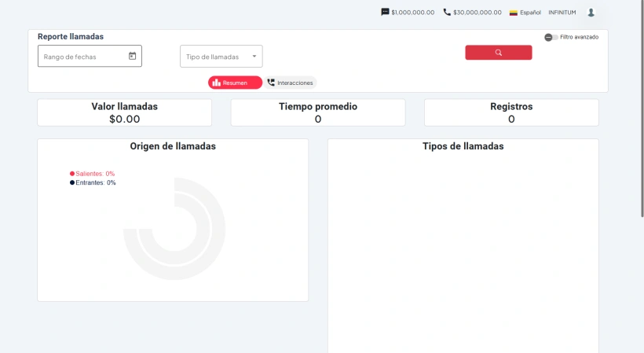Open the calendar date picker icon
644x353 pixels.
(x=132, y=56)
